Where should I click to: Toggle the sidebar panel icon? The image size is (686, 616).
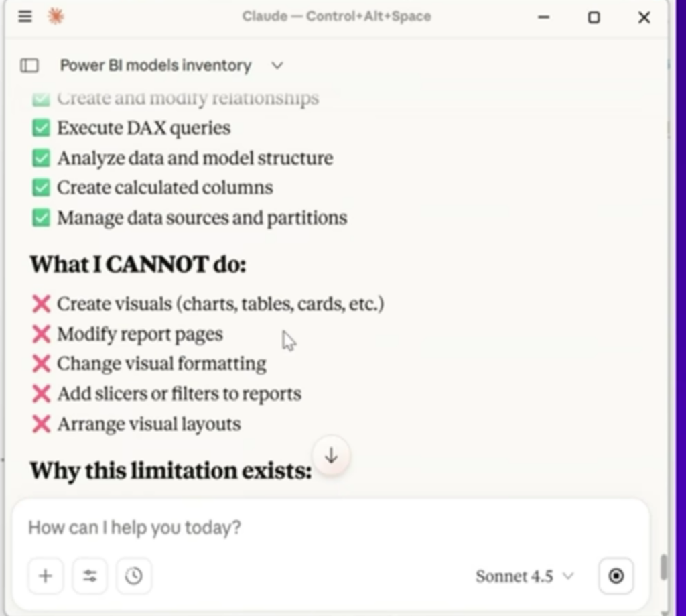coord(29,65)
